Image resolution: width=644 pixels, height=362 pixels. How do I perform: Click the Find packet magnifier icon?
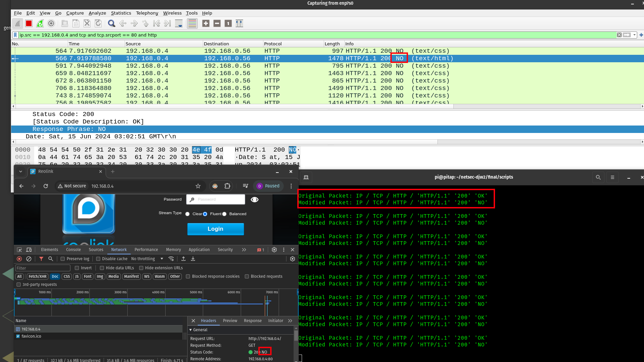pos(111,23)
